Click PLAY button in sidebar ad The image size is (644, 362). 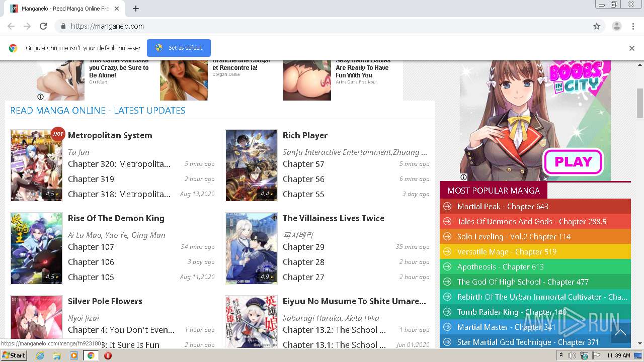(x=573, y=162)
